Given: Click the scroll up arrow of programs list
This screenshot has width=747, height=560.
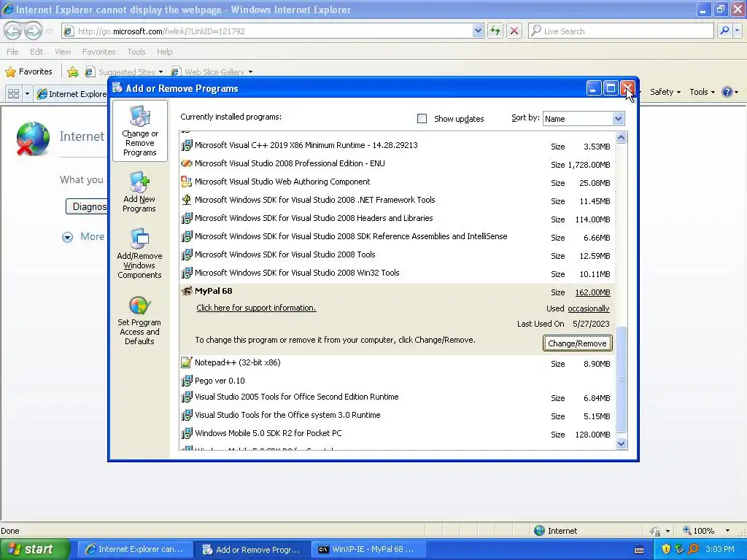Looking at the screenshot, I should [622, 138].
